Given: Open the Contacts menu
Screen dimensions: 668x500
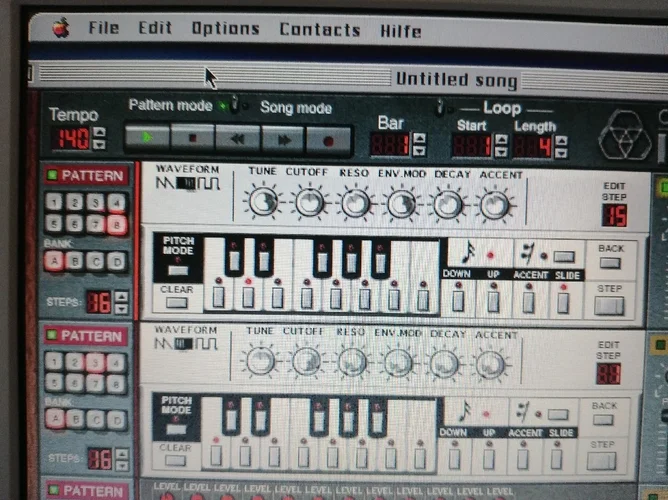Looking at the screenshot, I should click(x=320, y=30).
